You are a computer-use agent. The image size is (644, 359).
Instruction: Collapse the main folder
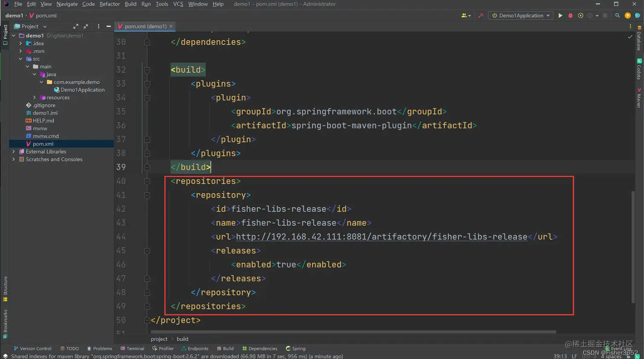pyautogui.click(x=27, y=66)
